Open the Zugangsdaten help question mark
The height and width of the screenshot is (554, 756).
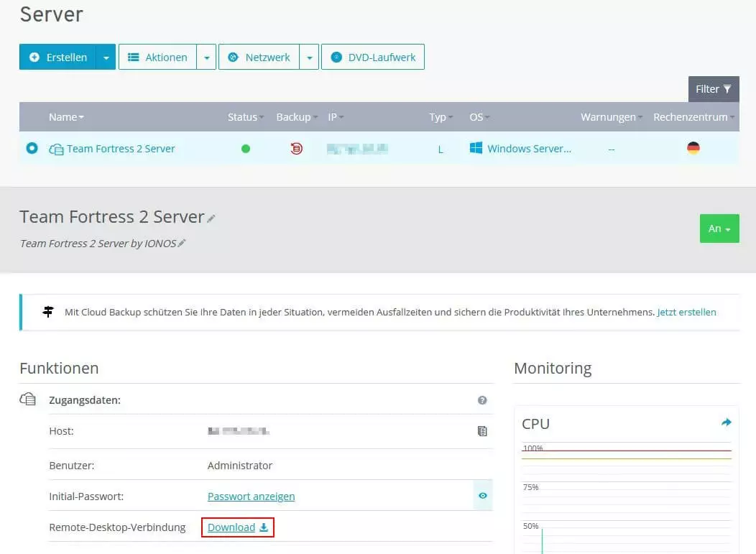482,400
